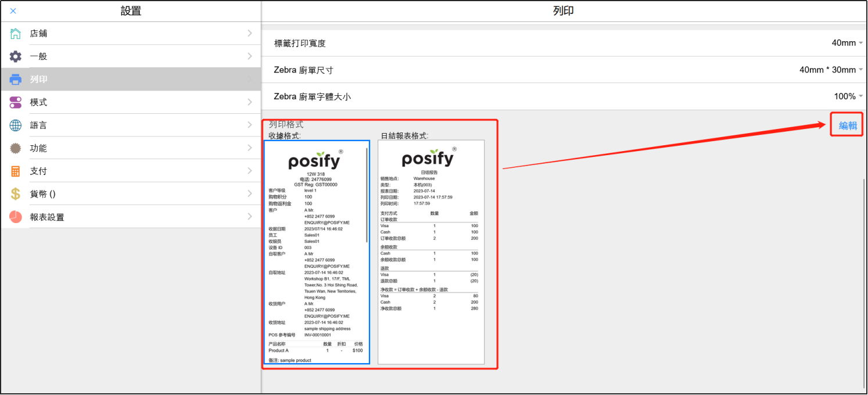Expand the 報表設置 row chevron arrow
The image size is (868, 395).
pyautogui.click(x=250, y=217)
